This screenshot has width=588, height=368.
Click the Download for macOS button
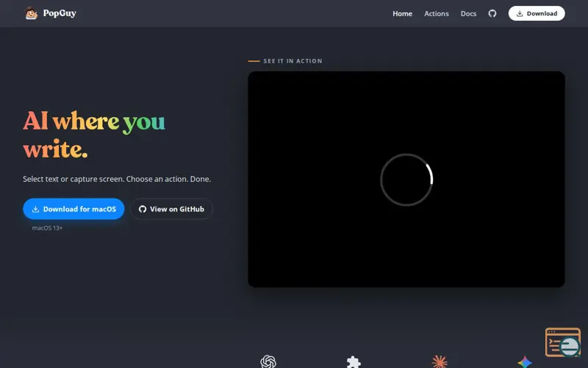(x=73, y=209)
